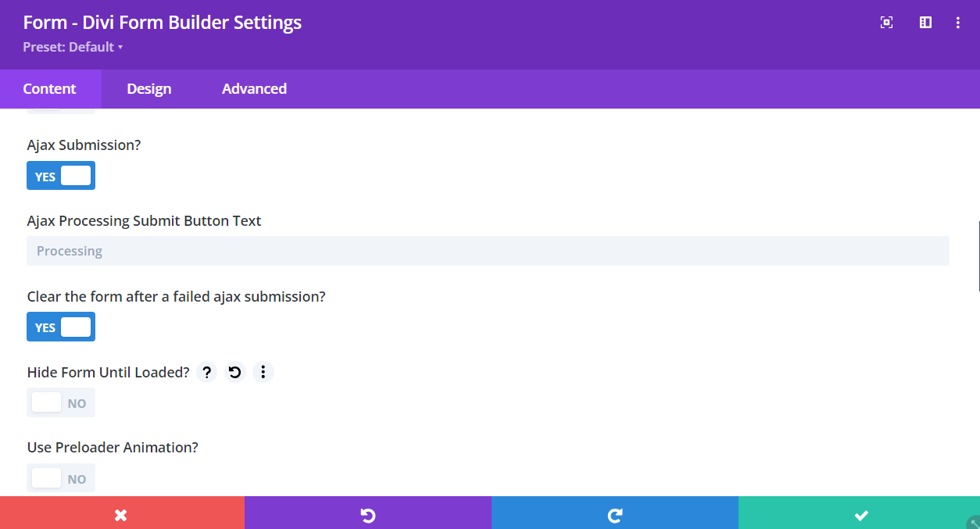Image resolution: width=980 pixels, height=529 pixels.
Task: Redo the last undone change
Action: point(614,514)
